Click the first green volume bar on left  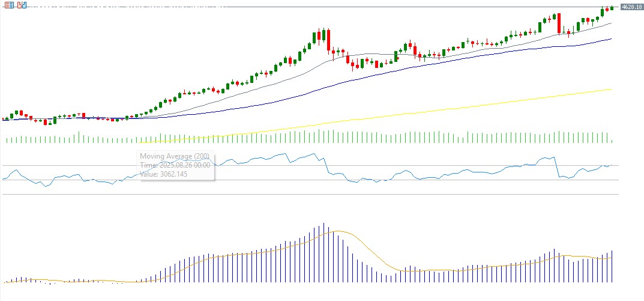[7, 140]
